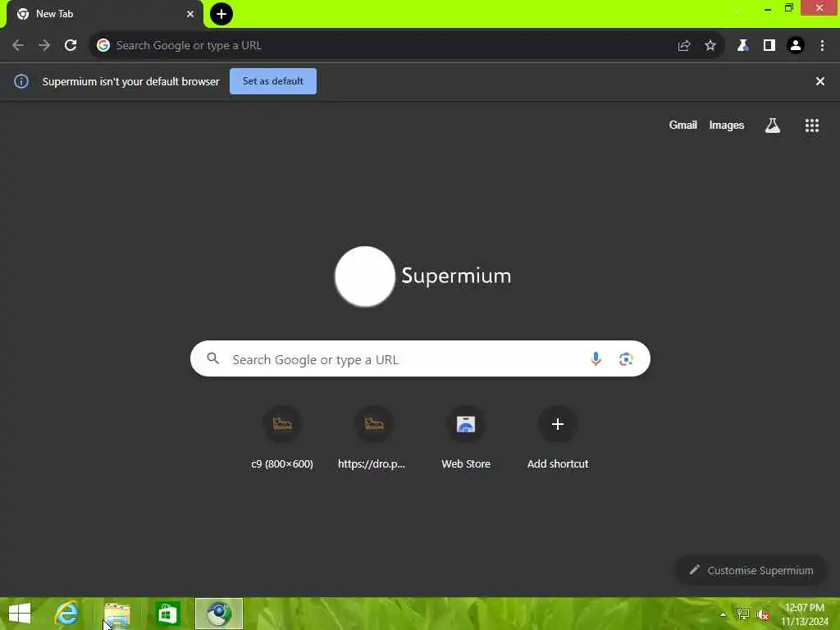840x630 pixels.
Task: Open the Gmail link
Action: (683, 125)
